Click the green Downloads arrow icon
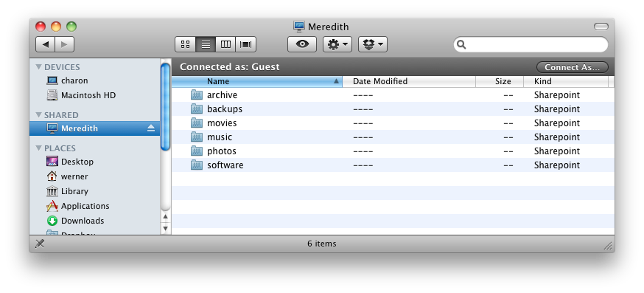The height and width of the screenshot is (293, 644). click(x=52, y=221)
